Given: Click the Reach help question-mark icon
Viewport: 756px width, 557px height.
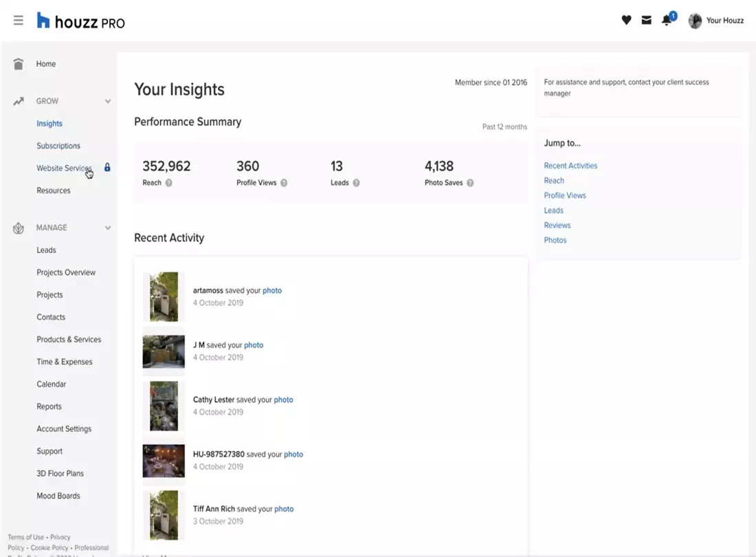Looking at the screenshot, I should click(x=169, y=183).
